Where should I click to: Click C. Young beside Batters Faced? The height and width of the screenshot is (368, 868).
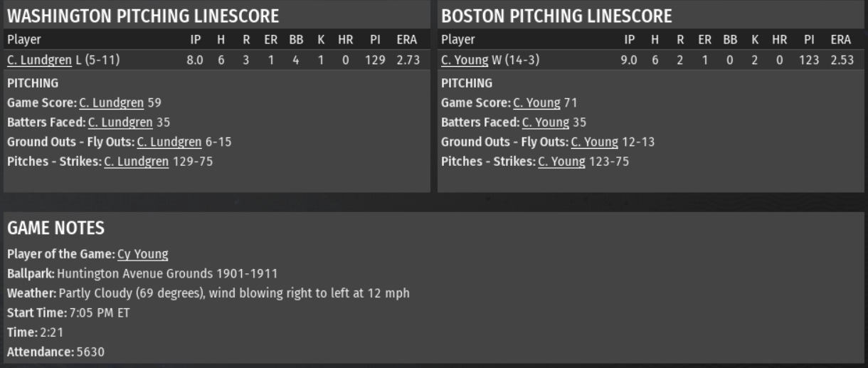click(546, 122)
